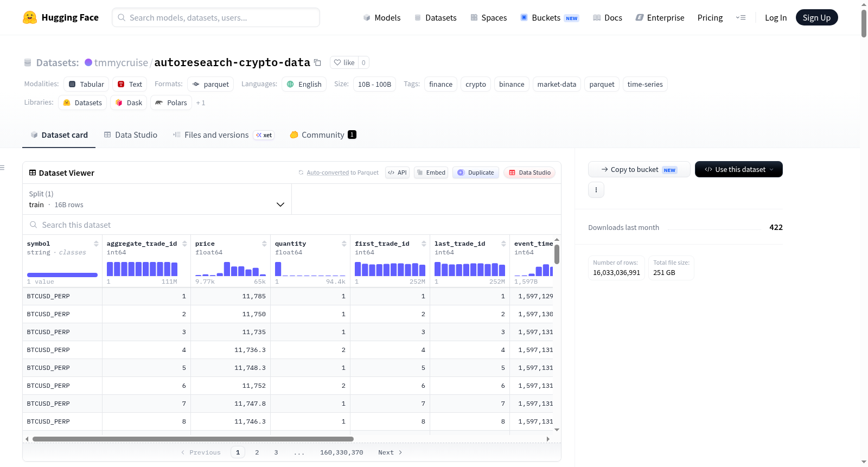Screen dimensions: 868x467
Task: Focus the Search this dataset field
Action: coord(292,225)
